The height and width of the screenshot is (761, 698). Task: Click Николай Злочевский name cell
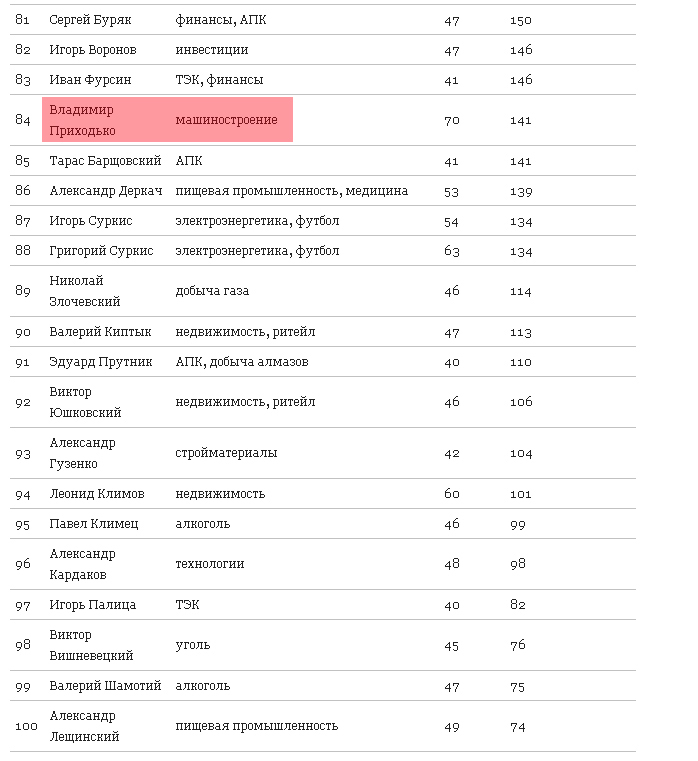85,291
